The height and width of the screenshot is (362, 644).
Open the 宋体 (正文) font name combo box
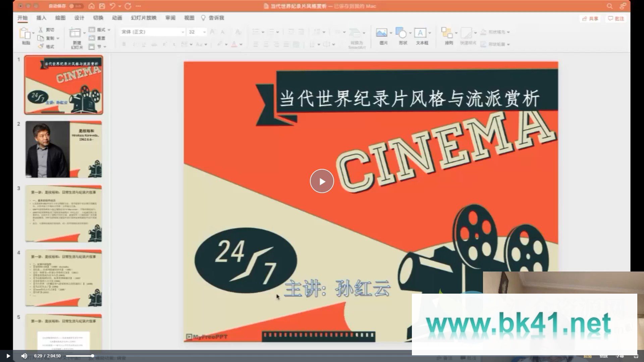(153, 32)
